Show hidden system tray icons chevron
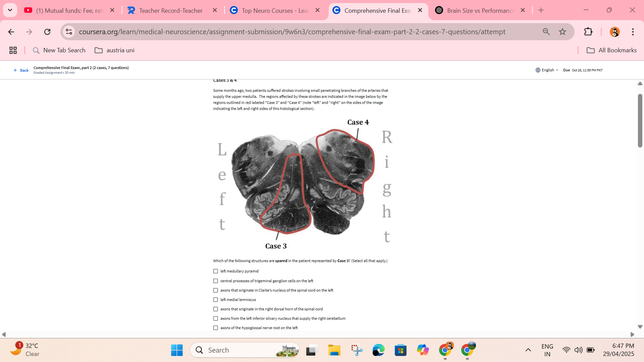The image size is (644, 362). (528, 350)
